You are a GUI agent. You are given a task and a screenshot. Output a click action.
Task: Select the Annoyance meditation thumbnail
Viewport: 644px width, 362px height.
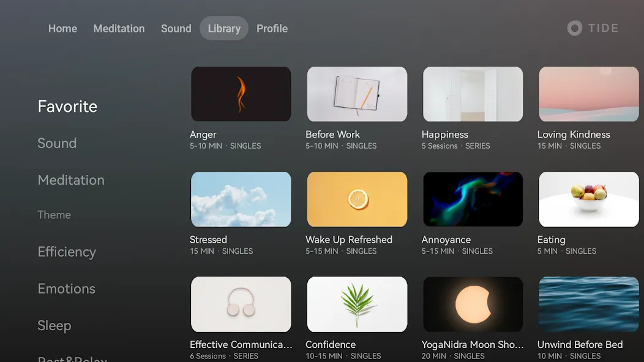(x=473, y=199)
